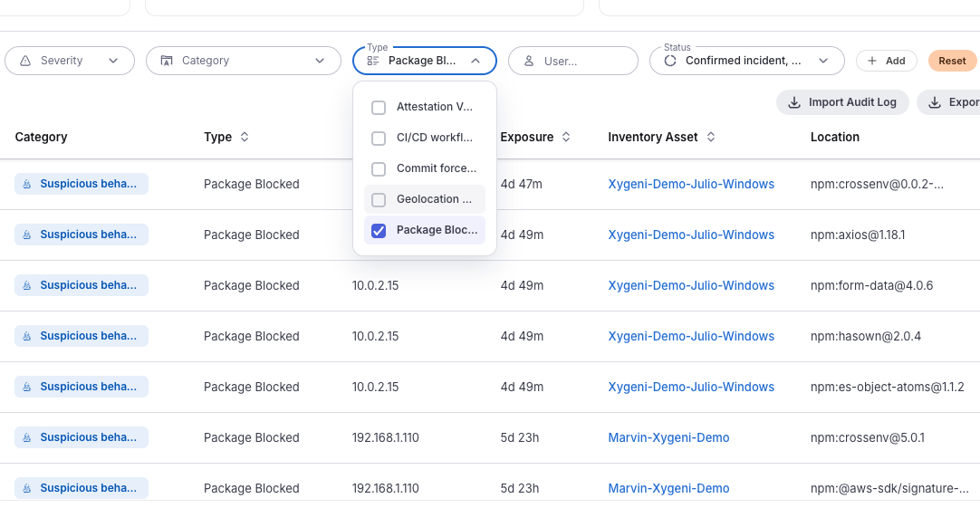Screen dimensions: 980x508
Task: Click the Severity chevron arrow
Action: [x=113, y=61]
